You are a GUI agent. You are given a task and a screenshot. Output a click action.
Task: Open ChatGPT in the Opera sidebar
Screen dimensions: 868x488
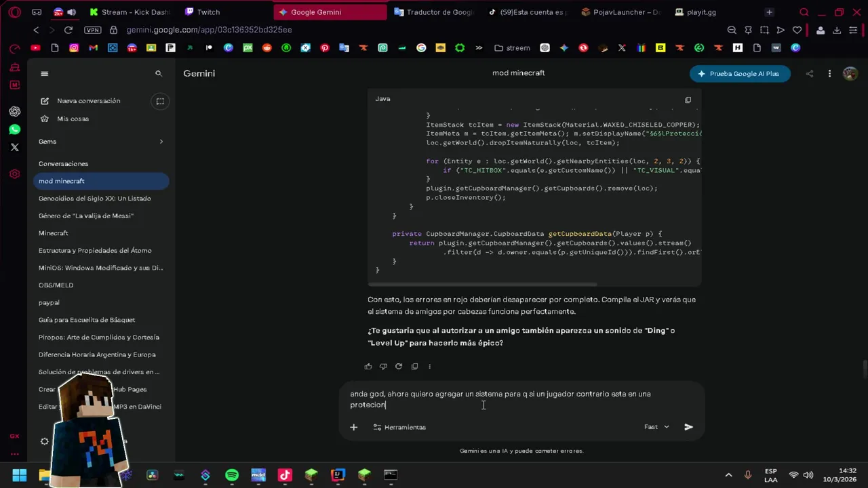coord(14,111)
